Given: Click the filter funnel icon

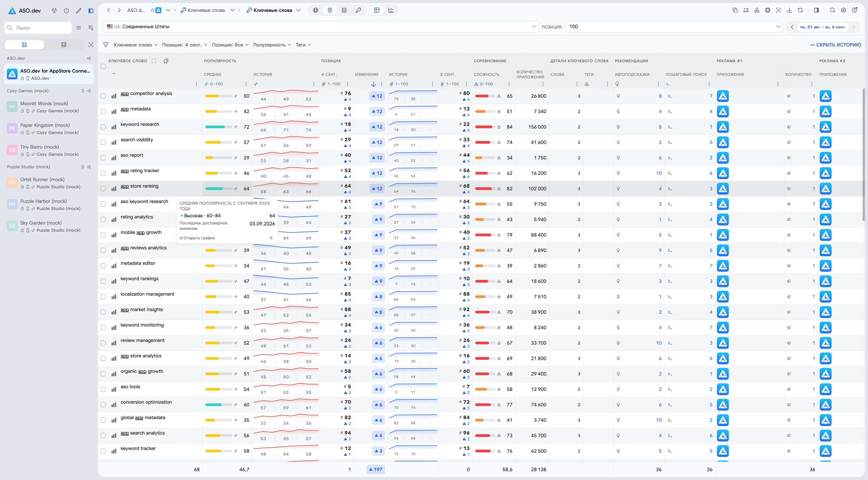Looking at the screenshot, I should (x=106, y=45).
